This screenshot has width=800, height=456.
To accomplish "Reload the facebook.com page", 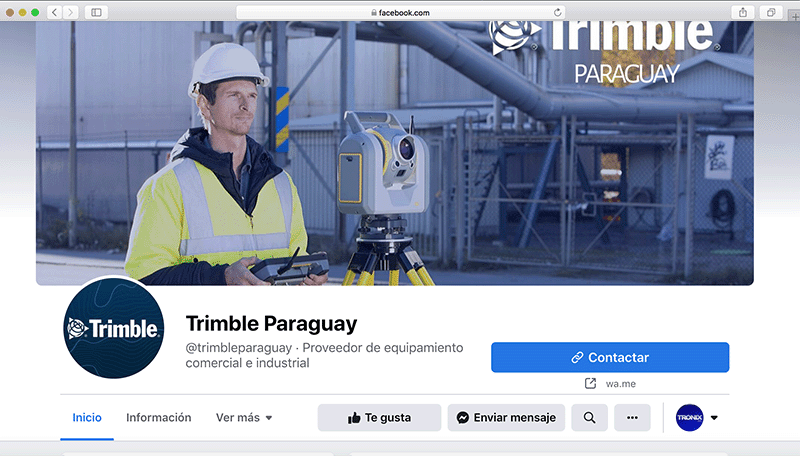I will (x=558, y=12).
